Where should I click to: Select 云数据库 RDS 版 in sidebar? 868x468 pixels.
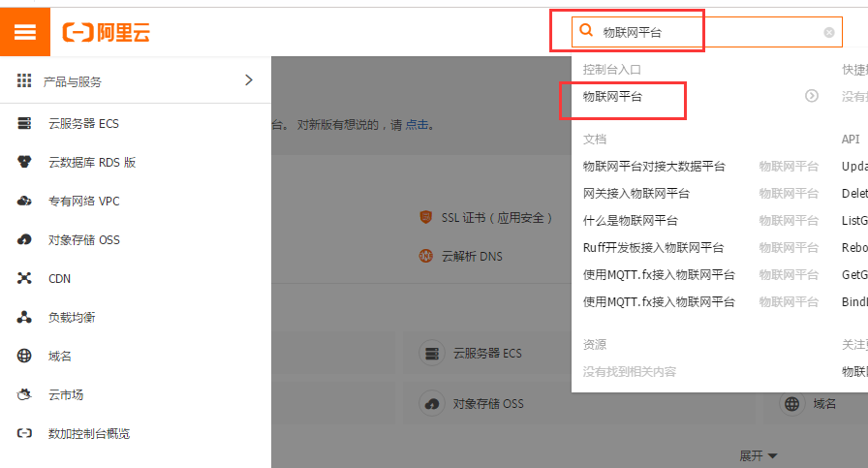coord(92,162)
